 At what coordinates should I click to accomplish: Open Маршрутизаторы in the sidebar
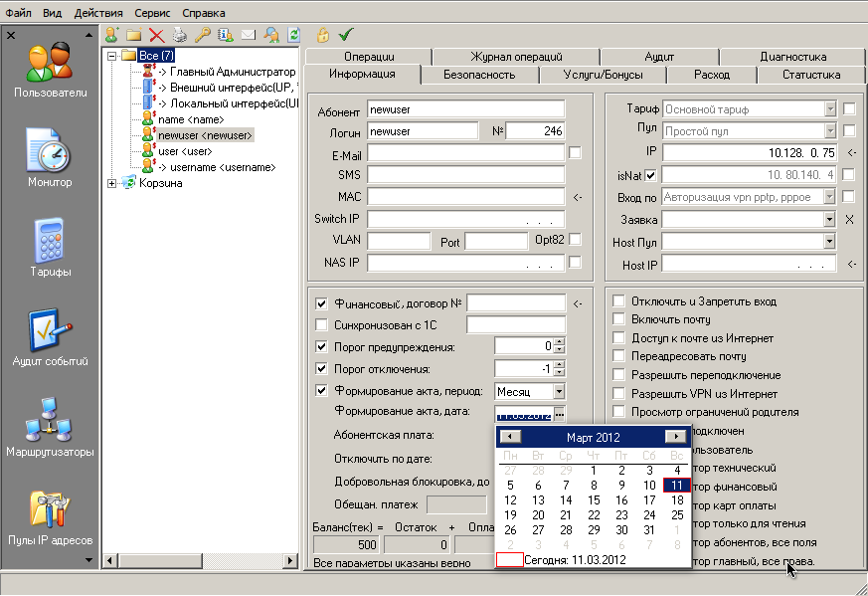click(49, 421)
